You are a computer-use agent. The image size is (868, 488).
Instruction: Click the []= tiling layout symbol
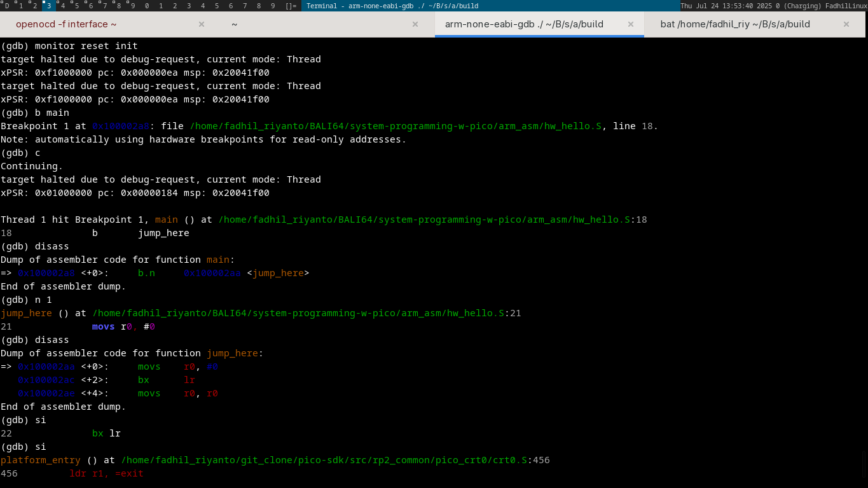coord(291,6)
